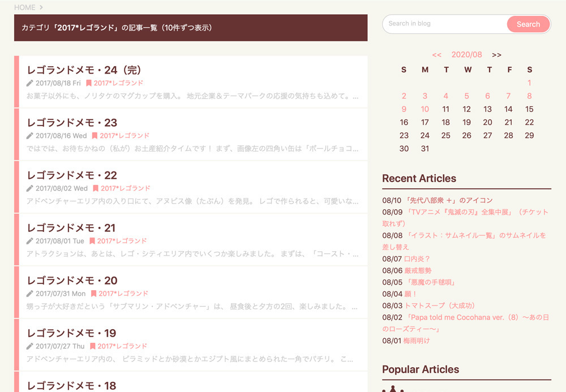Click the HOME breadcrumb link
Image resolution: width=566 pixels, height=392 pixels.
pyautogui.click(x=24, y=7)
